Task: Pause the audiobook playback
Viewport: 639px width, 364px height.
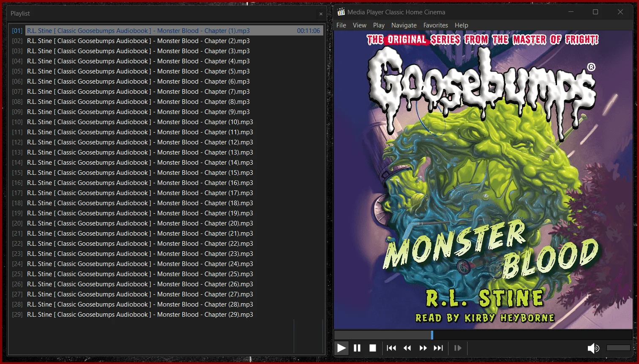Action: (357, 348)
